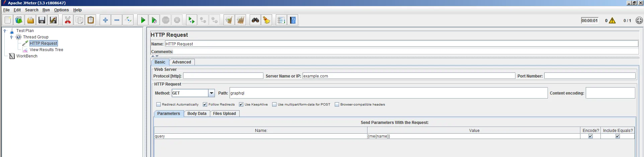
Task: Click the thread status indicator at far right
Action: (639, 20)
